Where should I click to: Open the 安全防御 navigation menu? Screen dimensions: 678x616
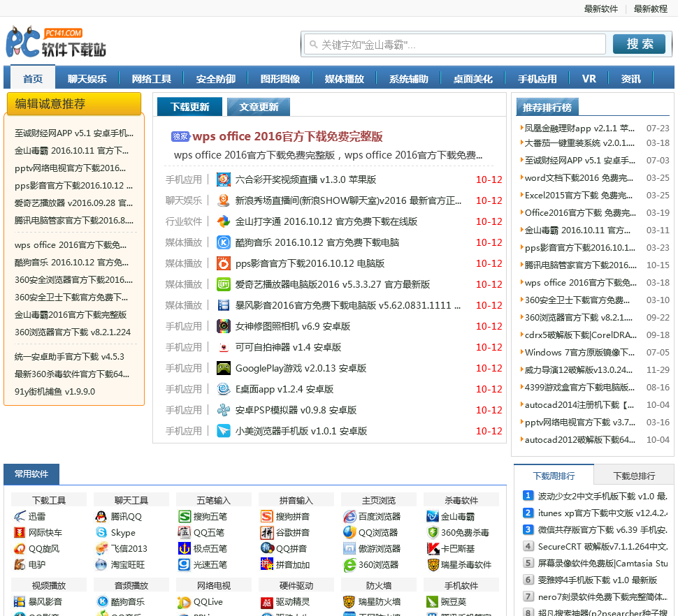(216, 79)
